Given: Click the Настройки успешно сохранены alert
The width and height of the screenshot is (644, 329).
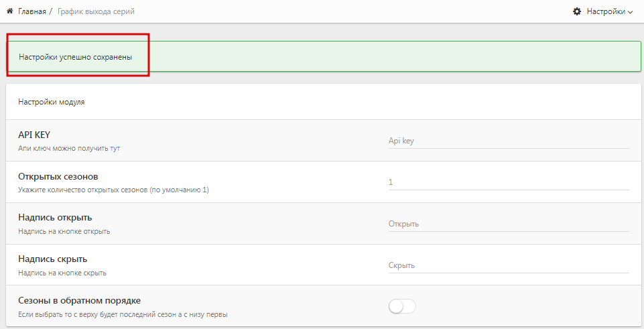Looking at the screenshot, I should click(323, 56).
